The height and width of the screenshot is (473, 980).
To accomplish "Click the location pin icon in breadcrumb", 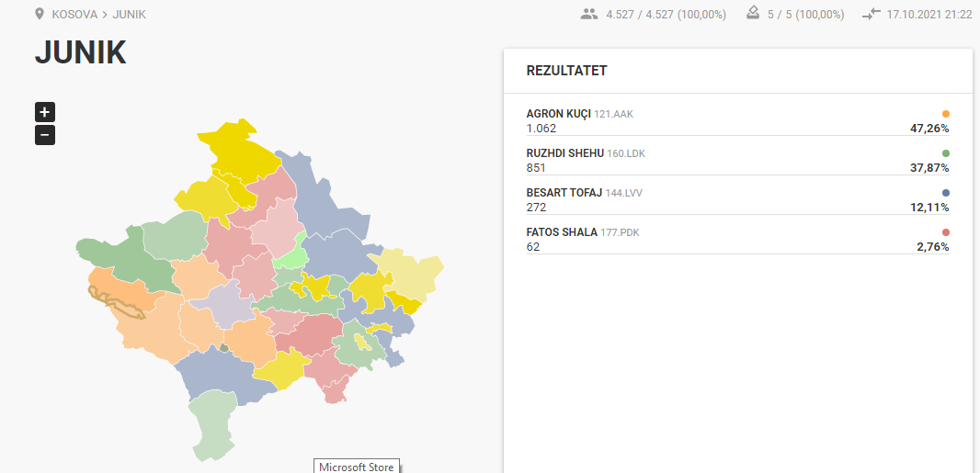I will pyautogui.click(x=39, y=14).
